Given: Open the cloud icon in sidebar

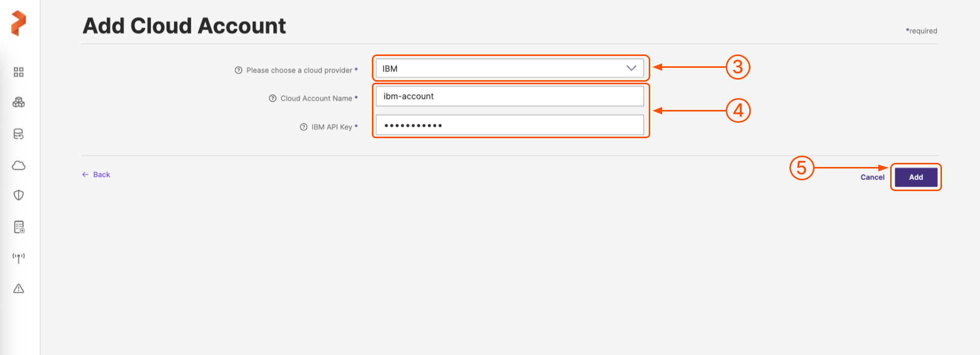Looking at the screenshot, I should pyautogui.click(x=18, y=165).
